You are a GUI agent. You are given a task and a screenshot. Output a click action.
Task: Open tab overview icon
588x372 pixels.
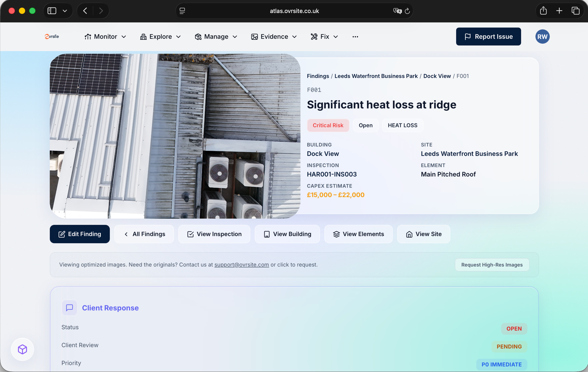[575, 11]
